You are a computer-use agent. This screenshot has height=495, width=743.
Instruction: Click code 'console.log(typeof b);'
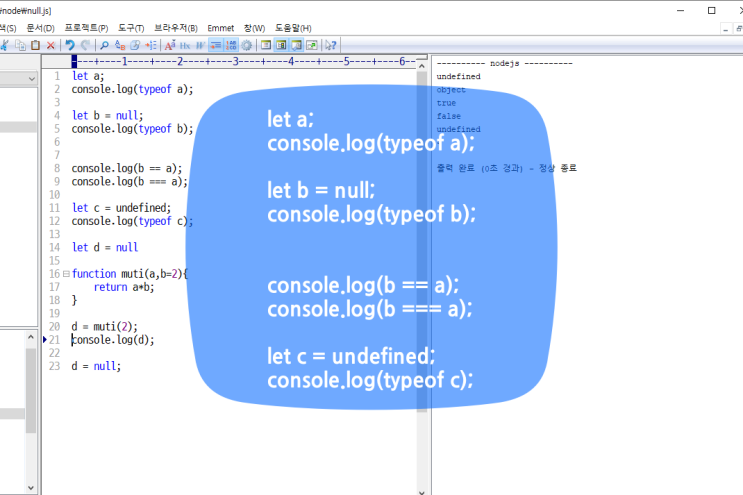pos(132,129)
